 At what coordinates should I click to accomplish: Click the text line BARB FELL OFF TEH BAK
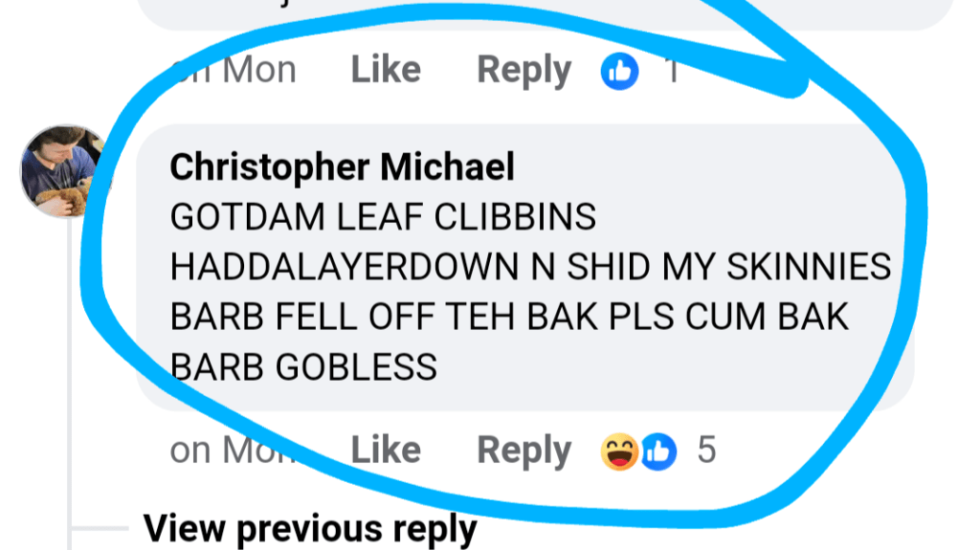(509, 317)
